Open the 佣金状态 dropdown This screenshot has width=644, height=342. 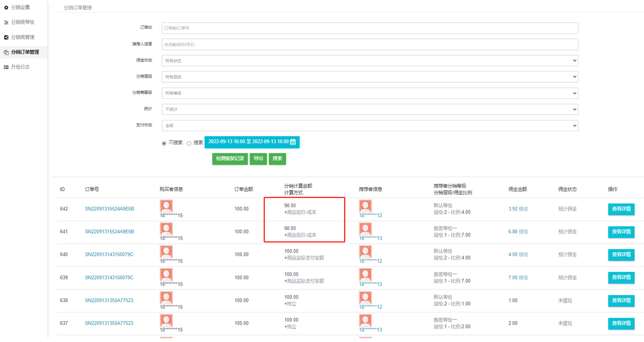[x=370, y=61]
